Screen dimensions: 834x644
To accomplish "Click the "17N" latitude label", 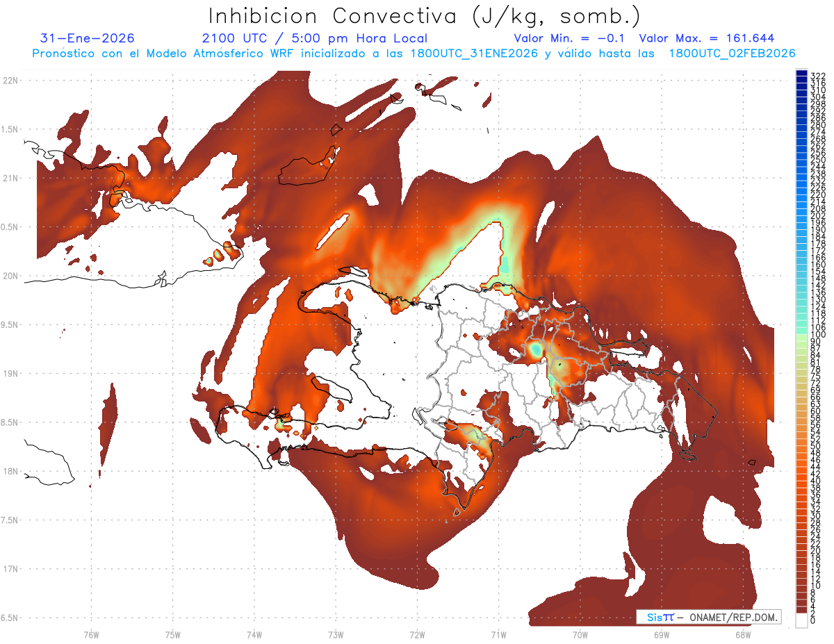I will pos(11,569).
